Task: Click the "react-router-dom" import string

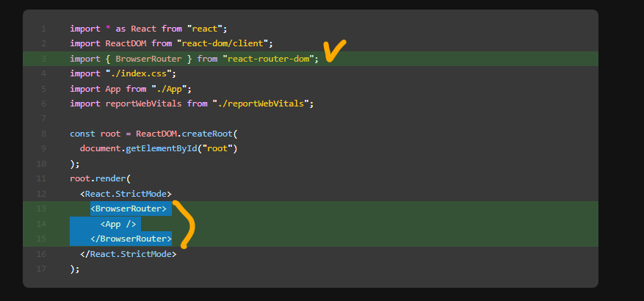Action: click(x=268, y=59)
